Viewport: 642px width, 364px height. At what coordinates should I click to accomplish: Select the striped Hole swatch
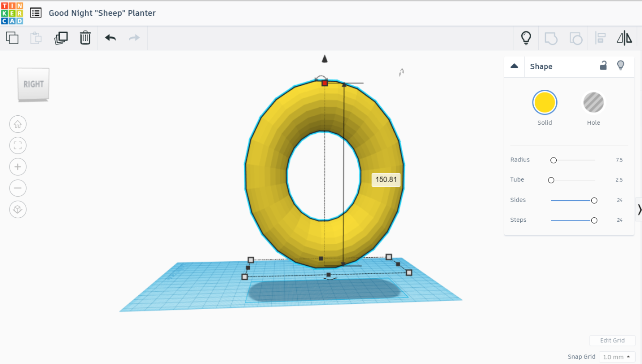pos(594,102)
